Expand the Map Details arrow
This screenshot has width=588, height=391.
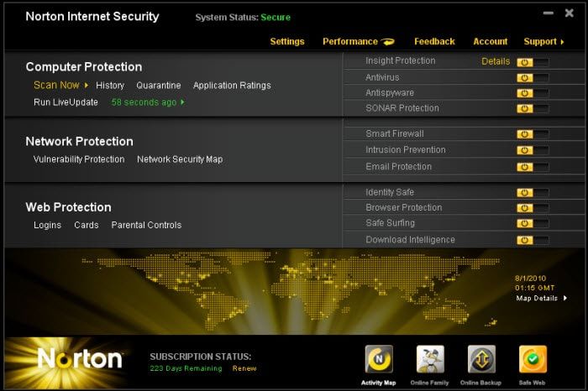click(565, 298)
